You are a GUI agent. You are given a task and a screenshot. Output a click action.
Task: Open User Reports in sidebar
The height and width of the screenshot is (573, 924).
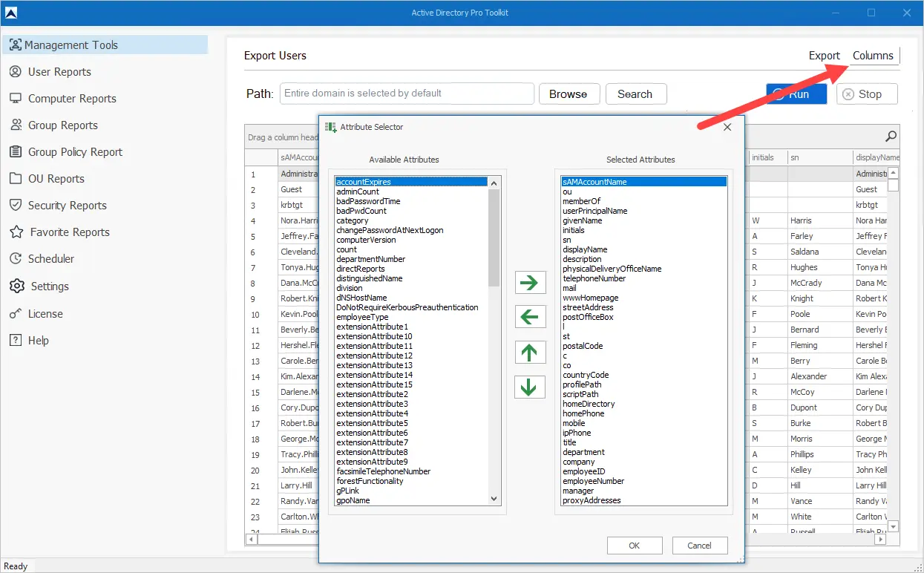pos(59,72)
